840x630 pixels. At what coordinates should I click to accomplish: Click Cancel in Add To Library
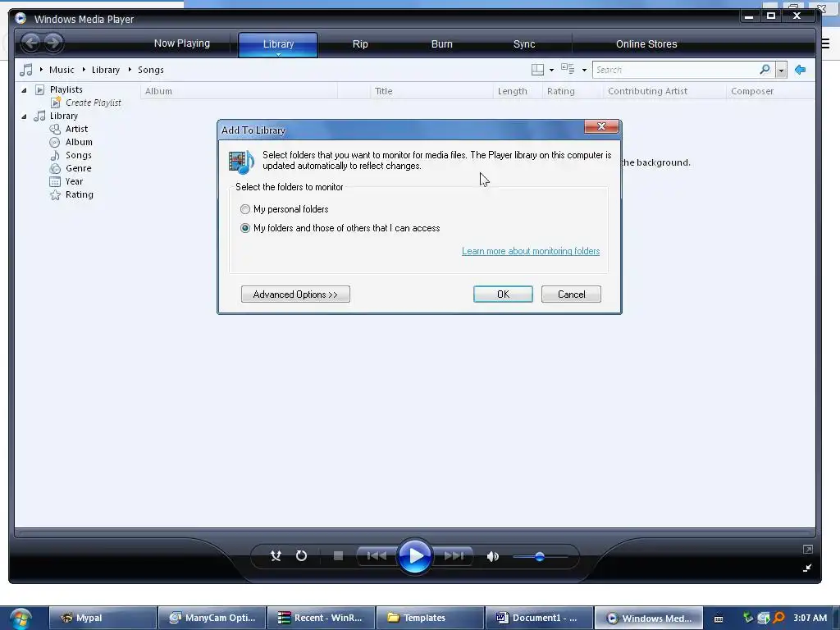pyautogui.click(x=571, y=294)
